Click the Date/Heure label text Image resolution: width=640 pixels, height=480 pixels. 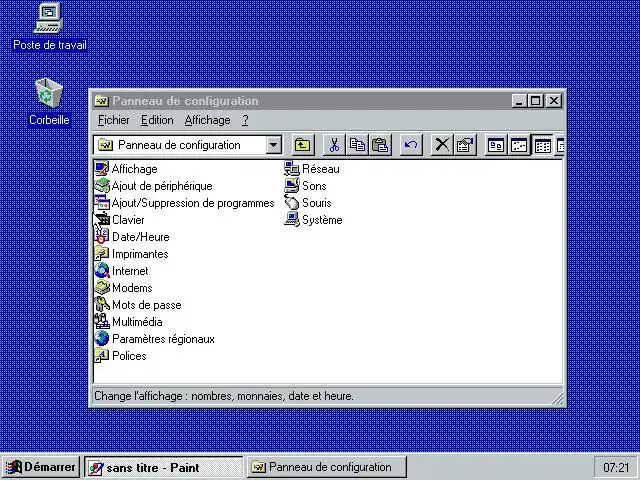[140, 237]
